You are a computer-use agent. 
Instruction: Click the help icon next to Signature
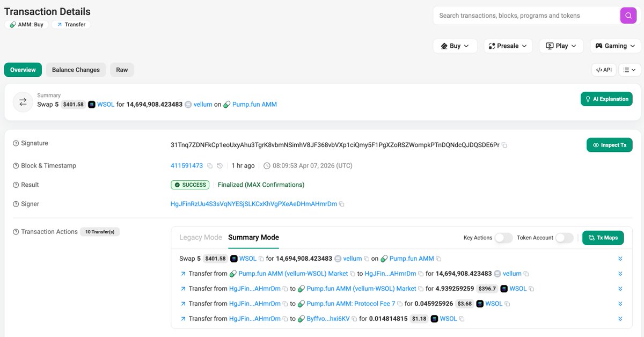pyautogui.click(x=16, y=144)
